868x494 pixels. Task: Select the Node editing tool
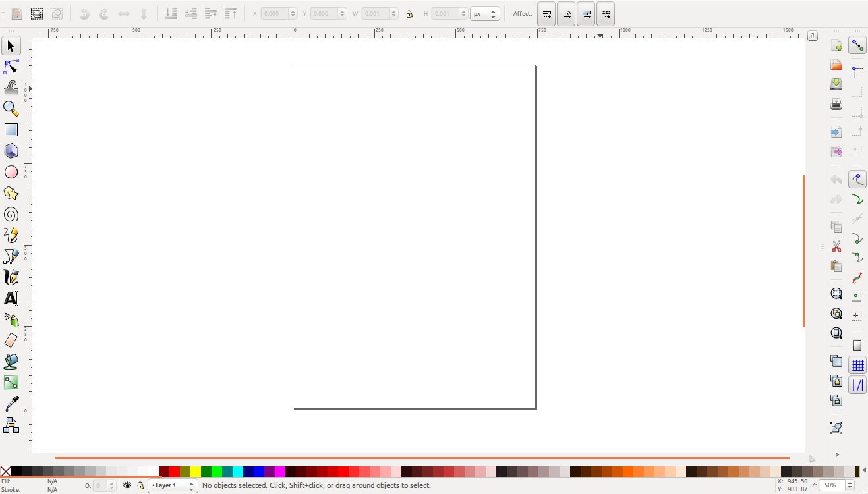click(11, 67)
